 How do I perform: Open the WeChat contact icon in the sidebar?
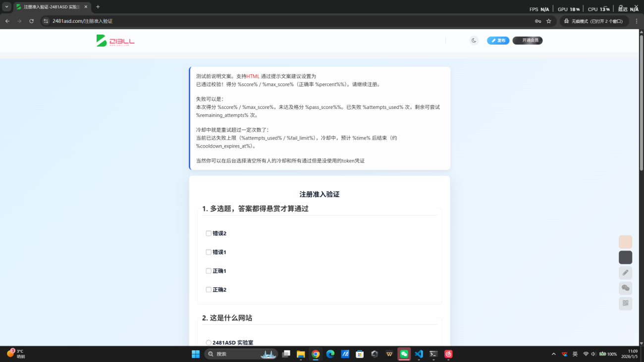(625, 288)
